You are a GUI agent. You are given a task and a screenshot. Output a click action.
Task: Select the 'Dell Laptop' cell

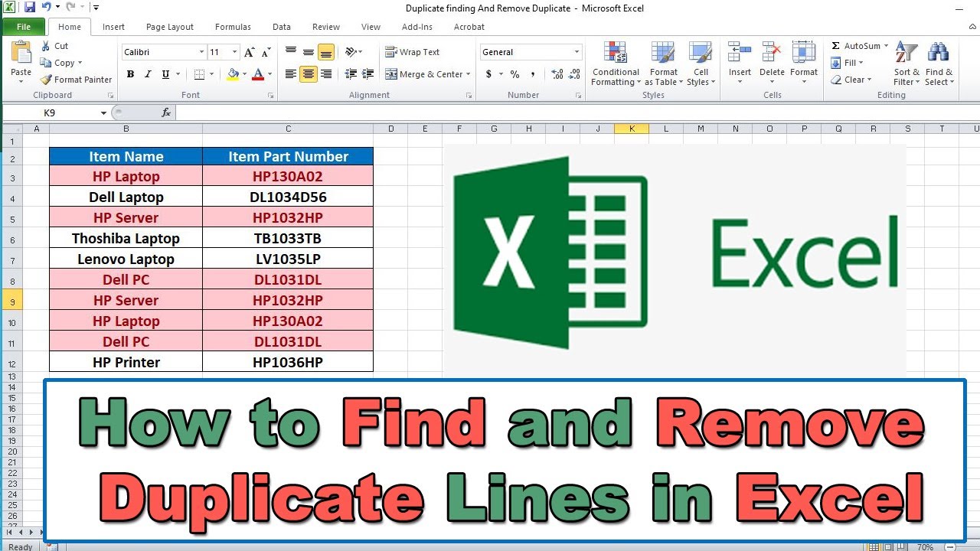(126, 197)
